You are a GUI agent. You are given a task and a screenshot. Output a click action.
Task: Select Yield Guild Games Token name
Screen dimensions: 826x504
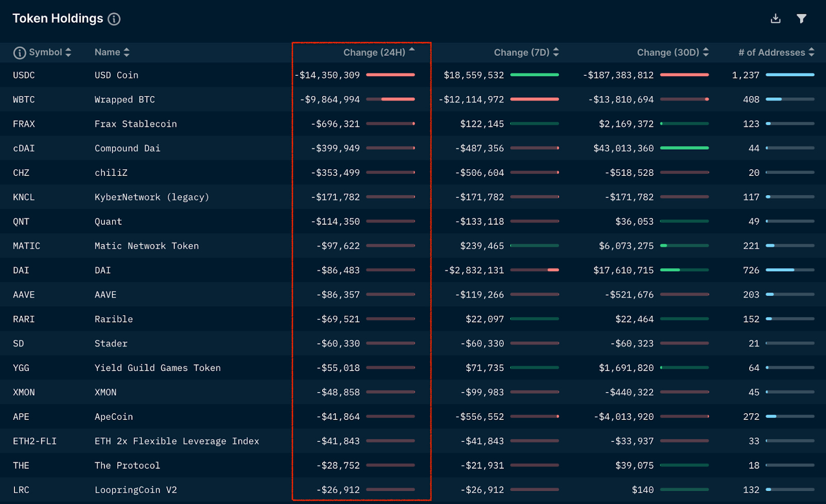pyautogui.click(x=157, y=368)
